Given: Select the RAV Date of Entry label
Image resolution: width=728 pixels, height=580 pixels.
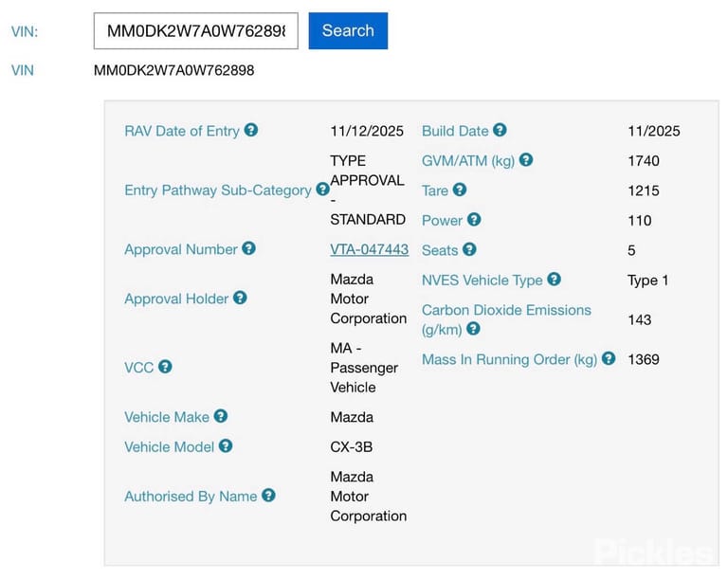Looking at the screenshot, I should (182, 132).
